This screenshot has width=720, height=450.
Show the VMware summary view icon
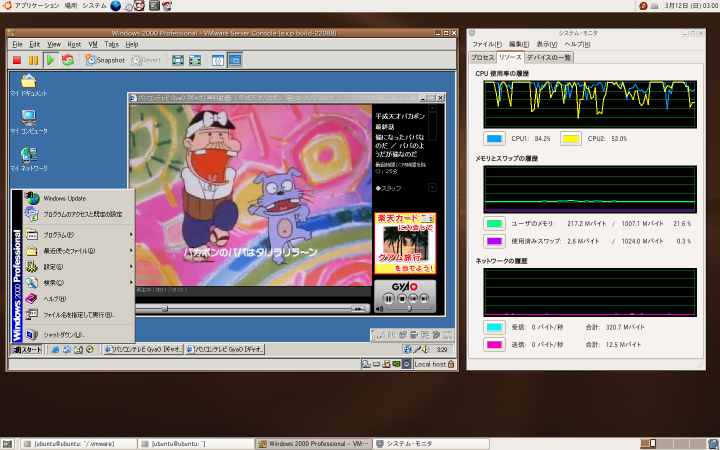point(218,60)
